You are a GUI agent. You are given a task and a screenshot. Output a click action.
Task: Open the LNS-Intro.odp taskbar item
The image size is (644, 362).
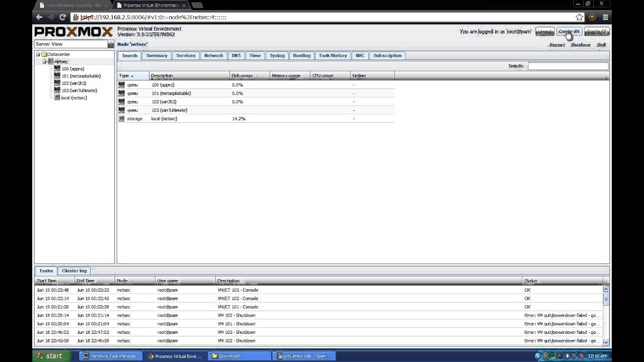tap(303, 356)
